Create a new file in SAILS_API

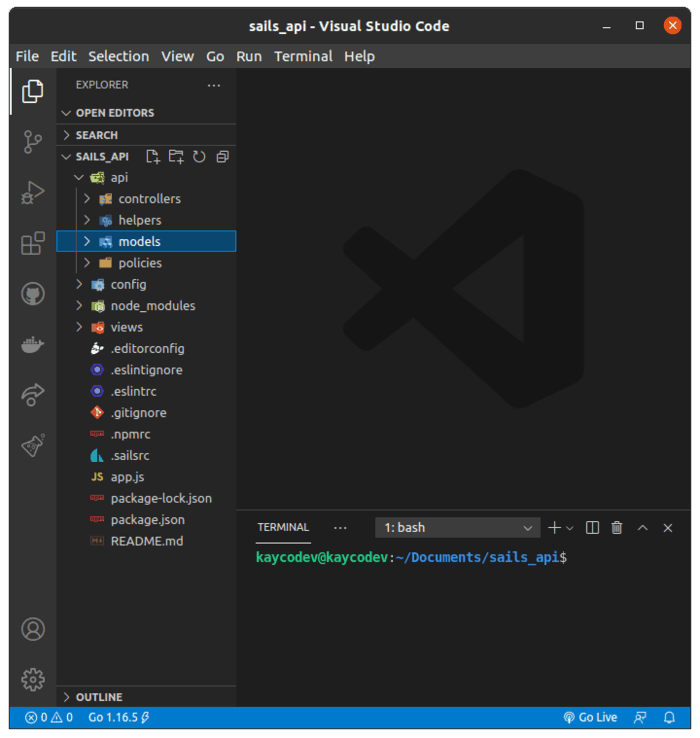pyautogui.click(x=153, y=157)
